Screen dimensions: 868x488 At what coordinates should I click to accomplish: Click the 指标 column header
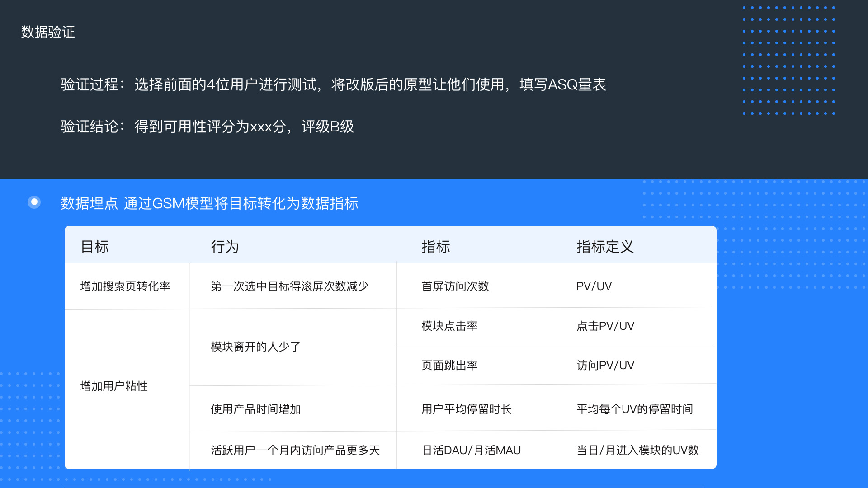coord(436,247)
